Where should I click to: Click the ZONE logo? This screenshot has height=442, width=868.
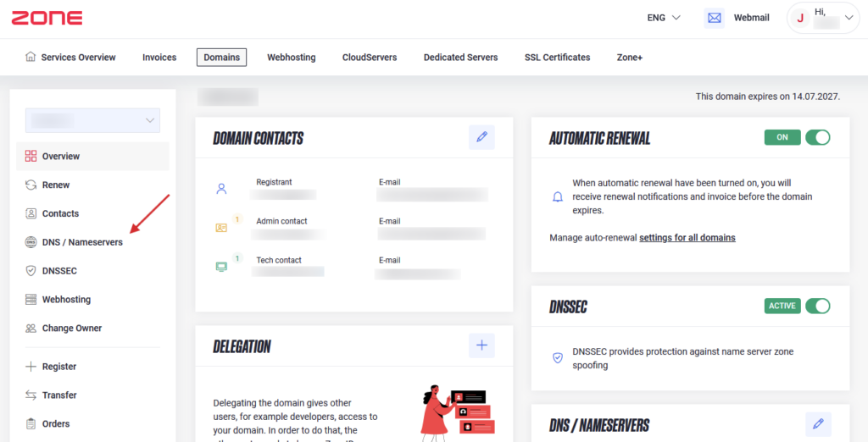point(47,18)
